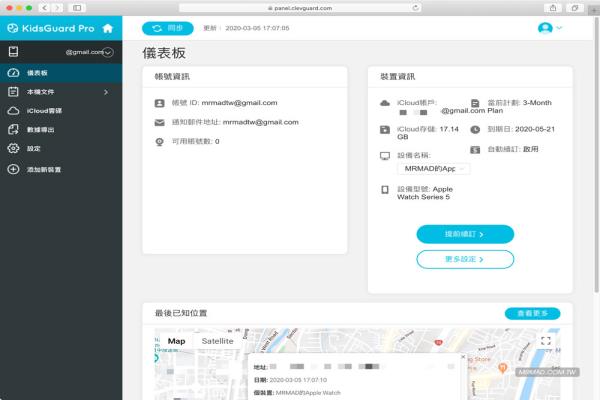Viewport: 600px width, 400px height.
Task: Click the Safari back navigation arrow
Action: (x=45, y=8)
